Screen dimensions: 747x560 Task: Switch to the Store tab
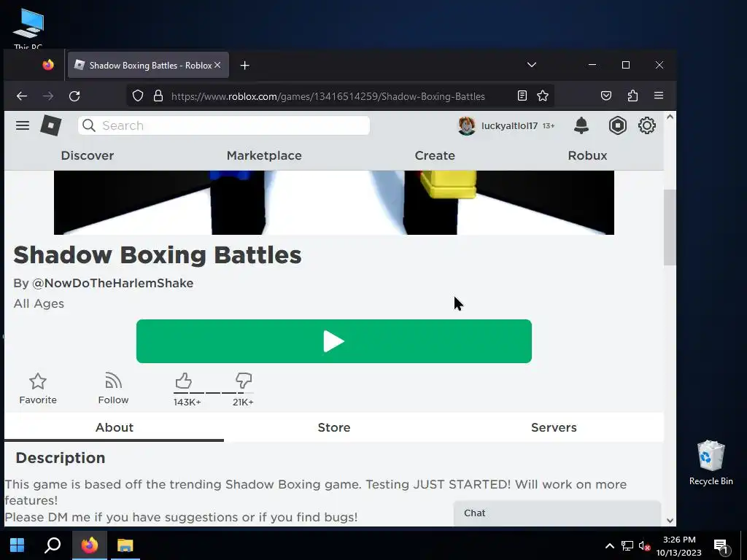pyautogui.click(x=334, y=427)
